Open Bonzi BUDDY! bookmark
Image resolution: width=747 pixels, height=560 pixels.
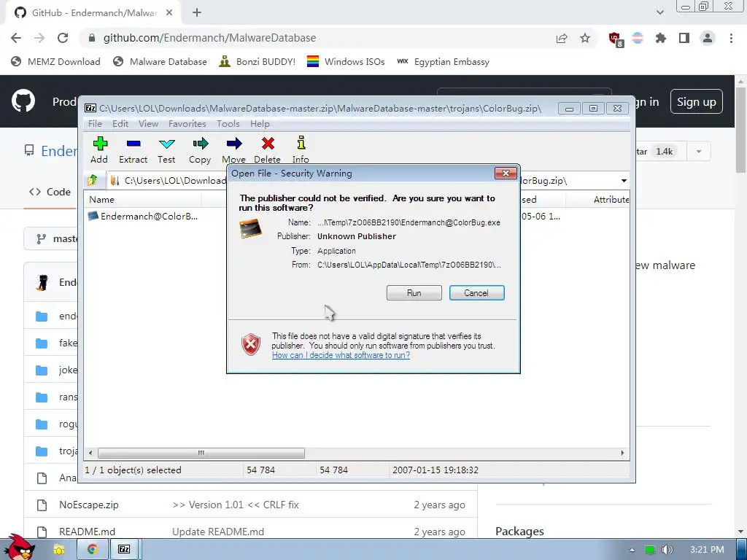258,61
